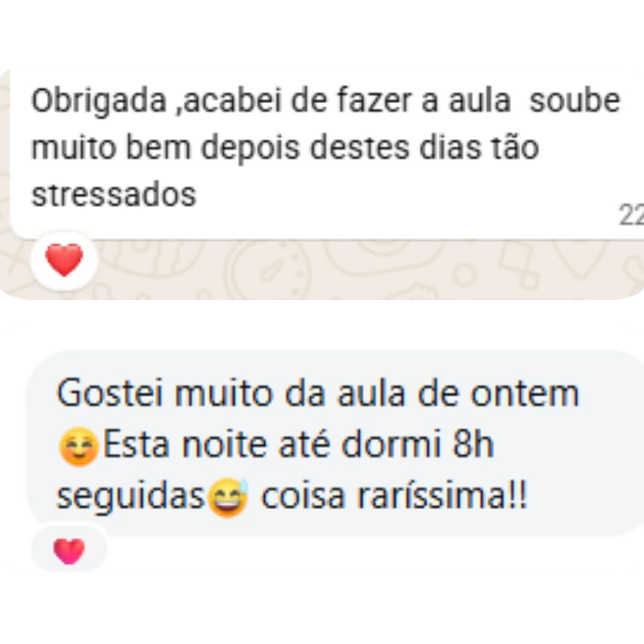Click the word "soube" in the first message

[575, 101]
